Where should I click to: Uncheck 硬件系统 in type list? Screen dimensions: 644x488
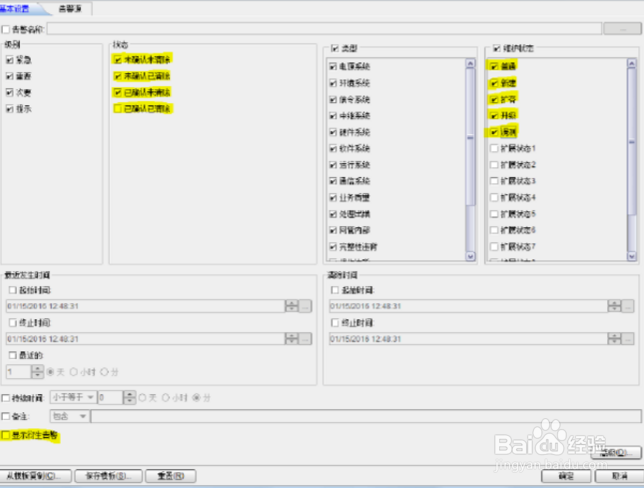pos(333,132)
